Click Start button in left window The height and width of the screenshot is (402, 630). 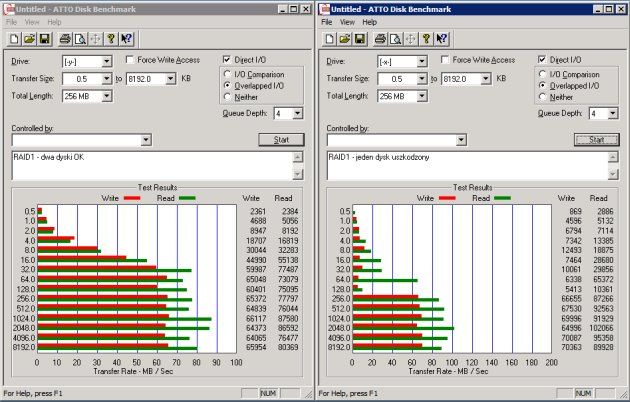click(281, 140)
